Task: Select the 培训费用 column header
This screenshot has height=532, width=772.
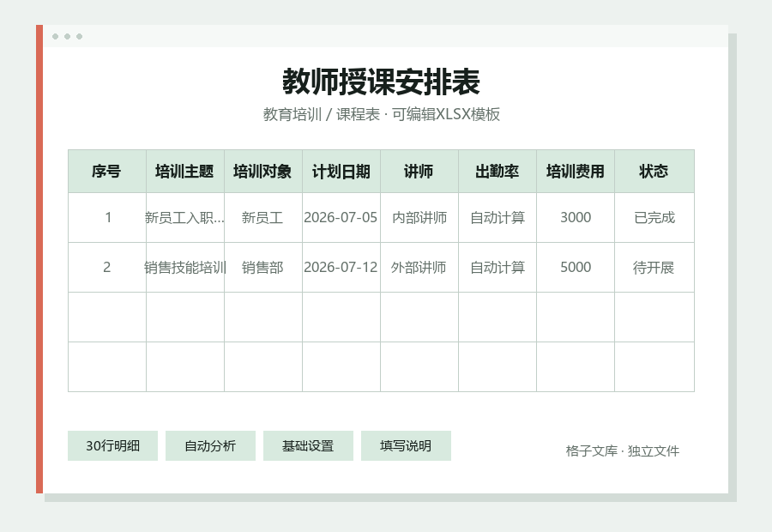Action: pyautogui.click(x=576, y=172)
